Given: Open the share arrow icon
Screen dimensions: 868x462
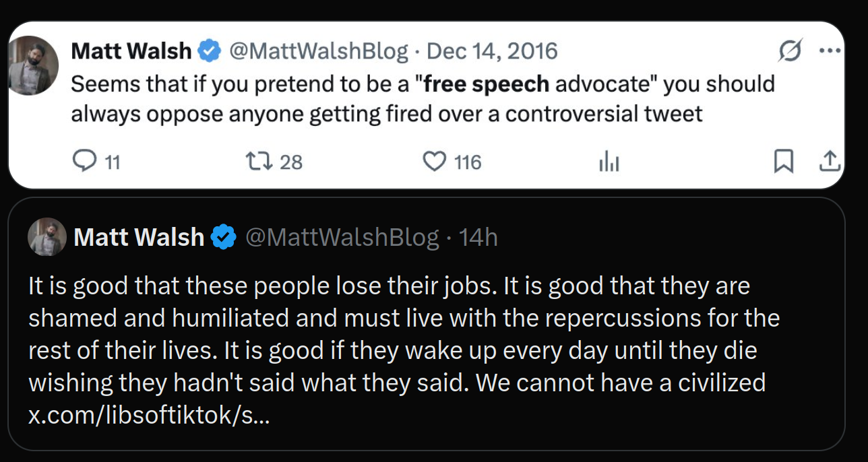Looking at the screenshot, I should pyautogui.click(x=830, y=162).
